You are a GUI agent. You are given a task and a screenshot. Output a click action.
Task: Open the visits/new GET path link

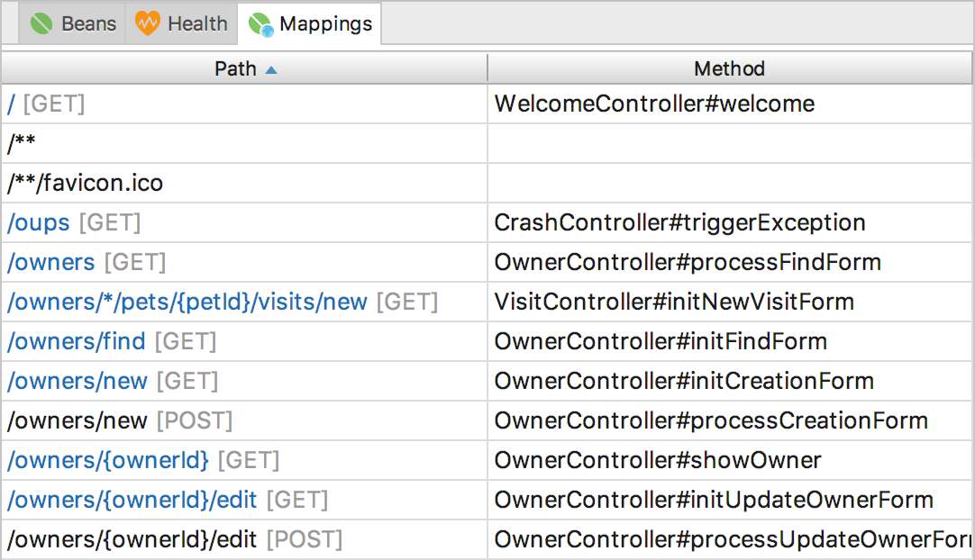(x=187, y=302)
